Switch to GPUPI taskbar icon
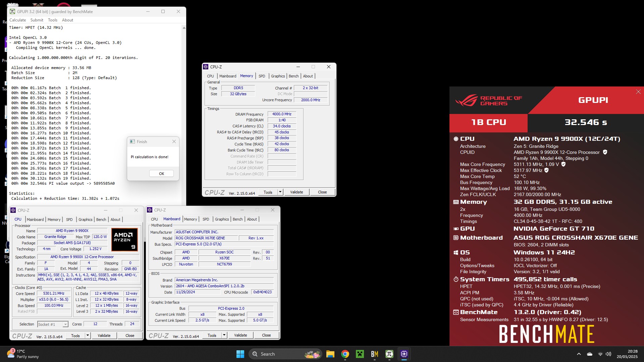644x362 pixels. pos(389,354)
